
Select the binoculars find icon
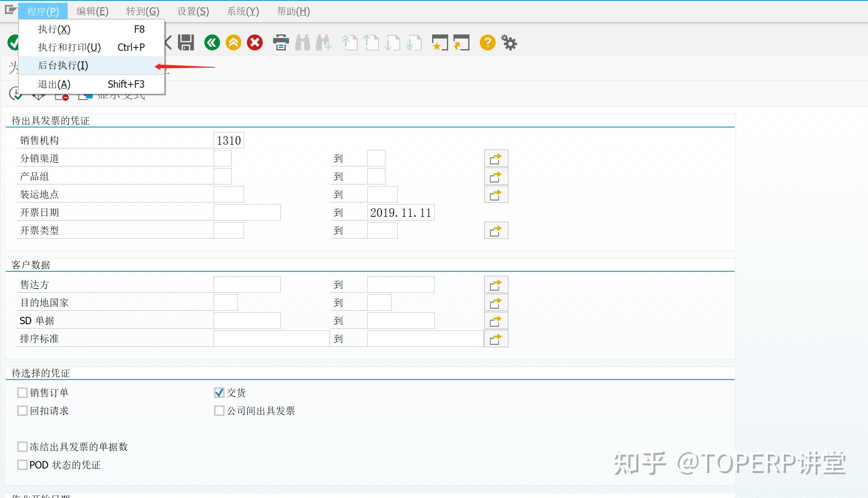coord(303,42)
